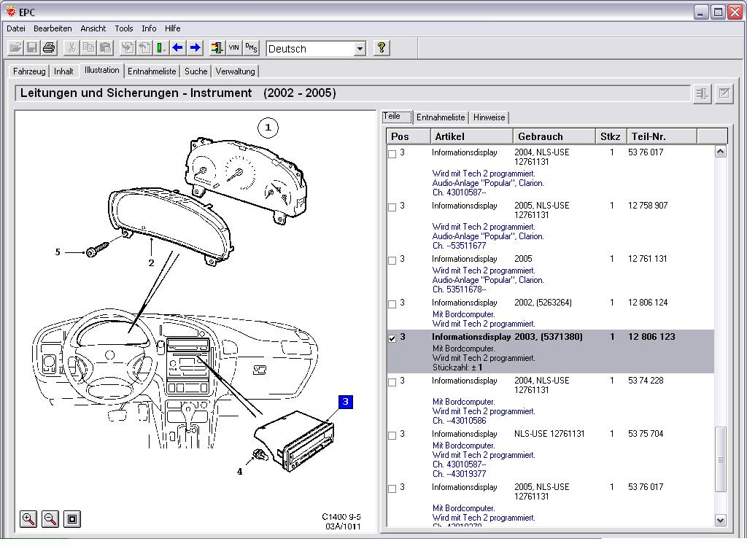Image resolution: width=747 pixels, height=560 pixels.
Task: Uncheck the selected part 12 806 123
Action: pos(392,338)
